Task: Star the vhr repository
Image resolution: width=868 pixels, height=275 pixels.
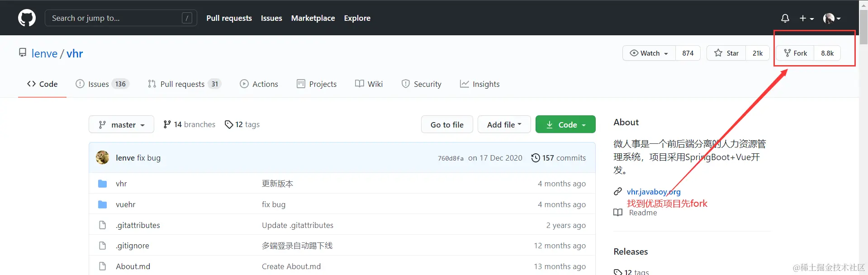Action: [x=726, y=53]
